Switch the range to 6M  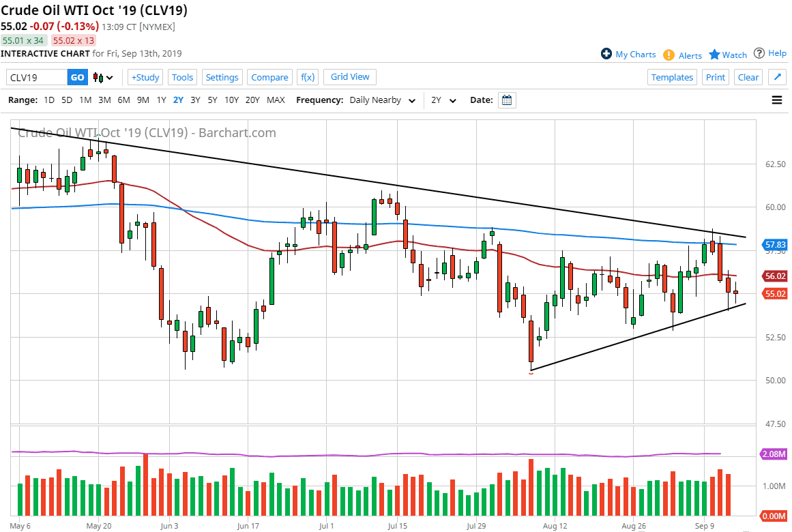tap(123, 100)
